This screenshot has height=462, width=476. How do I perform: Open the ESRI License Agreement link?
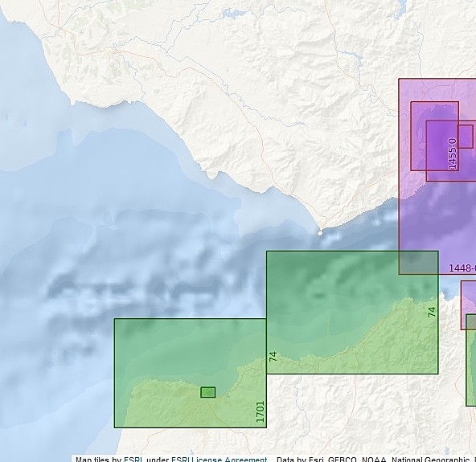point(220,460)
